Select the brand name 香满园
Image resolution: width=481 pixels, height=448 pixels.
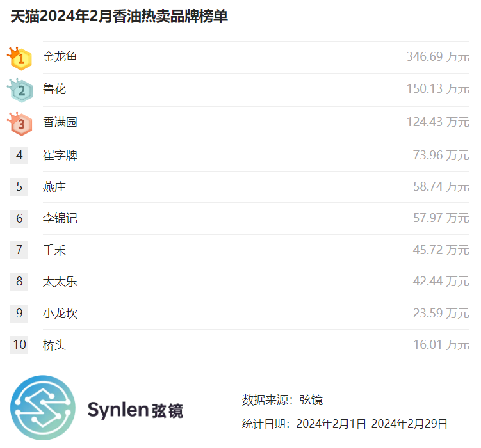coord(60,122)
